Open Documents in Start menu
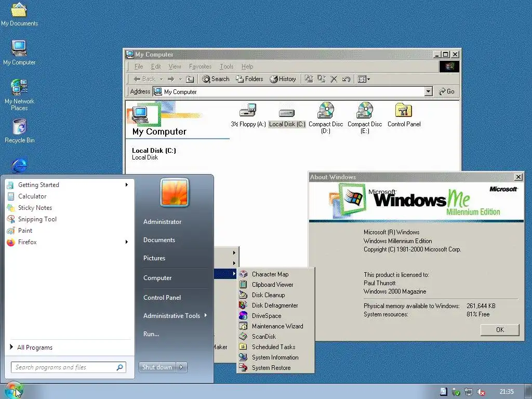 159,240
